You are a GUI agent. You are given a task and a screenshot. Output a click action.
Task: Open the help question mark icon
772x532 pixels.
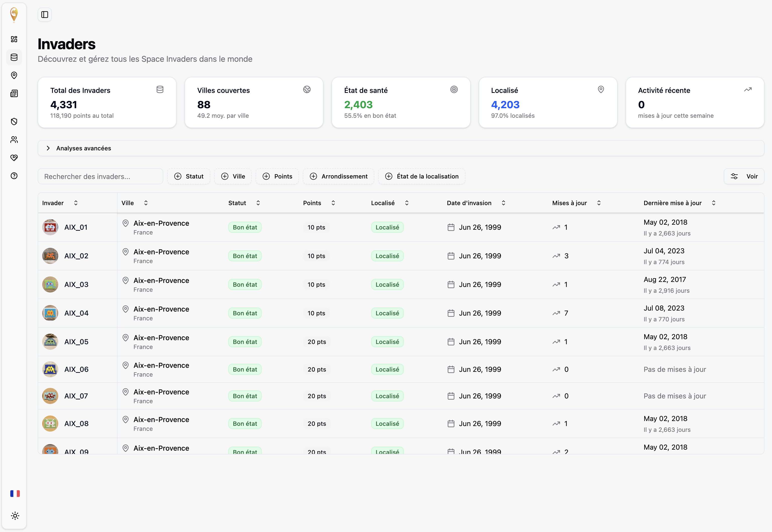pos(14,176)
